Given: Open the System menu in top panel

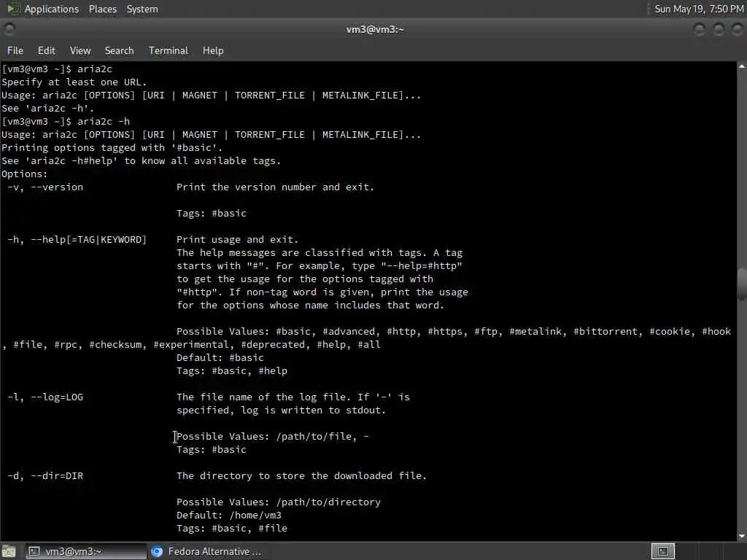Looking at the screenshot, I should click(142, 9).
